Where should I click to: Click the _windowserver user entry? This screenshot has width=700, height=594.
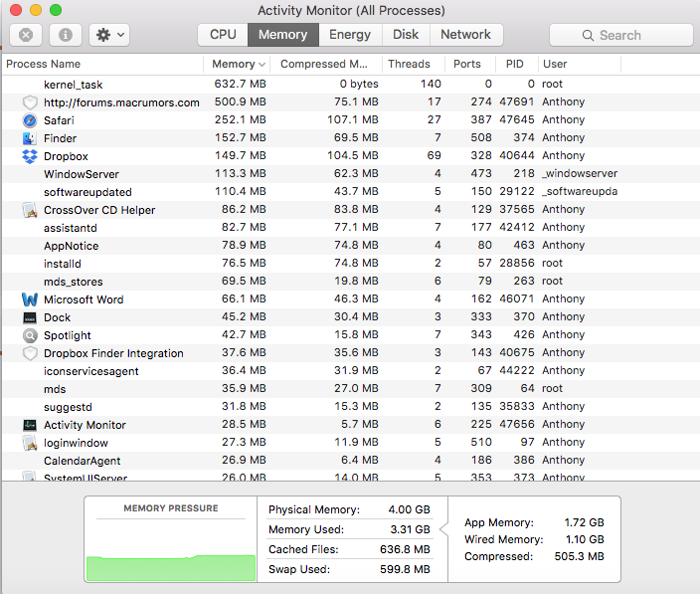(x=580, y=173)
